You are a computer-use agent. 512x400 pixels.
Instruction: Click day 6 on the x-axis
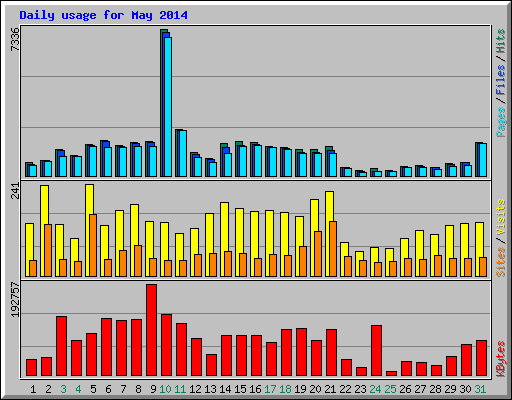coord(108,389)
